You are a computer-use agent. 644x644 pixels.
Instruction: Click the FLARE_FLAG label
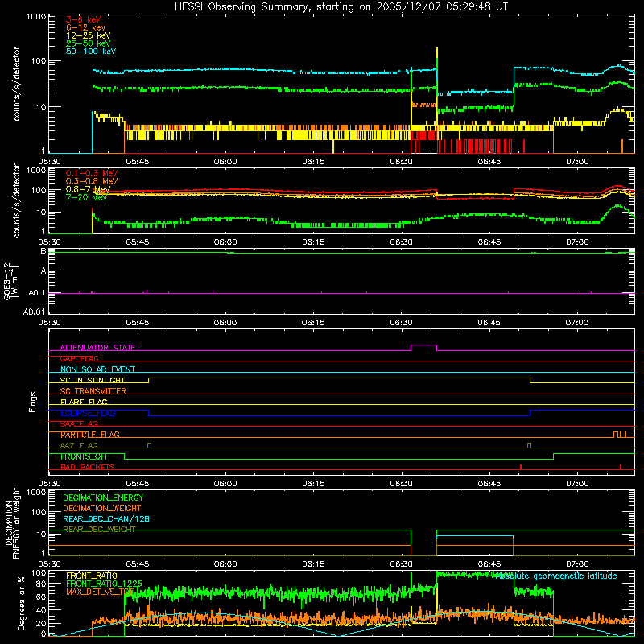click(84, 402)
